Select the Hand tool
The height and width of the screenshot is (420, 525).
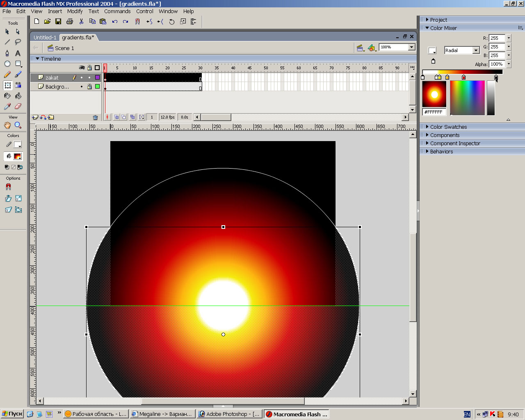(7, 125)
